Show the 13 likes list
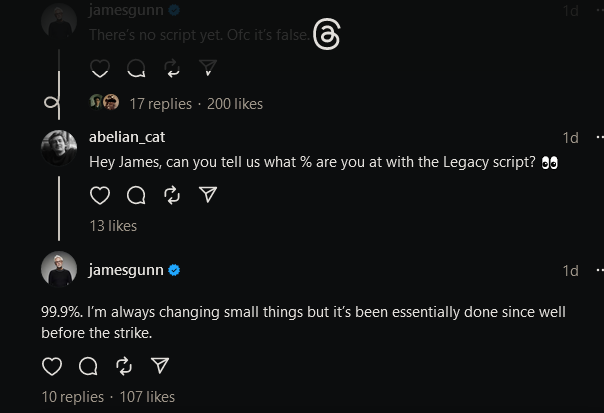The width and height of the screenshot is (604, 413). coord(113,226)
